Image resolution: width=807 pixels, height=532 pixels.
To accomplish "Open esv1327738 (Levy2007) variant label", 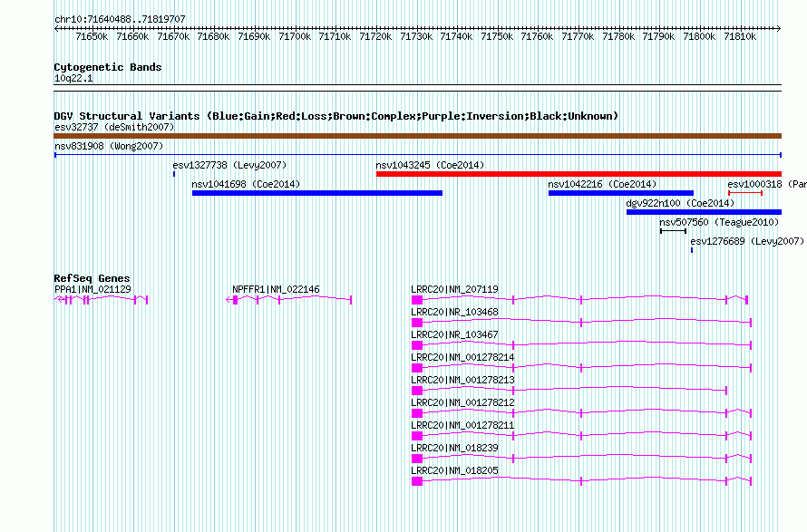I will tap(229, 165).
